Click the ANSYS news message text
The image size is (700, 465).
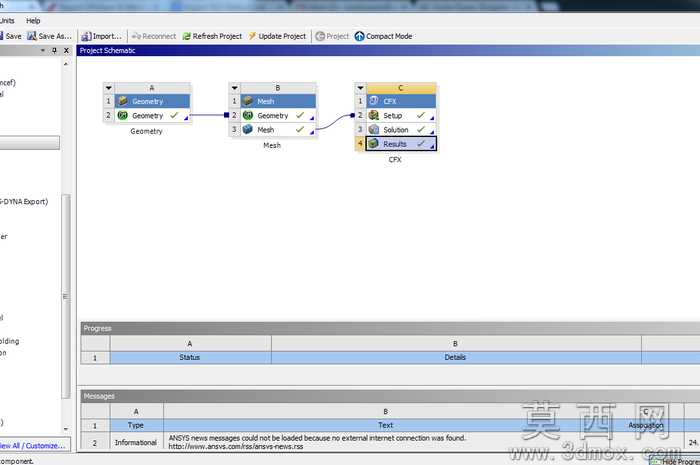[317, 442]
